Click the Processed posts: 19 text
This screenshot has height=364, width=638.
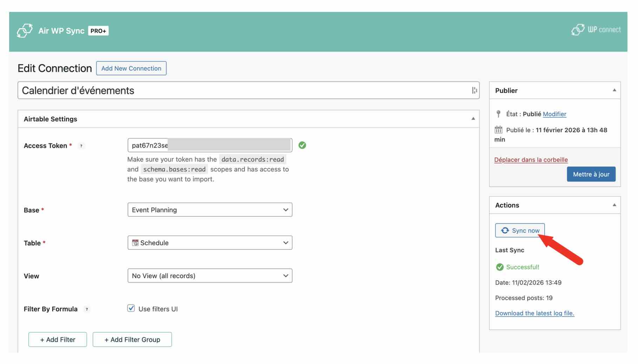[x=524, y=298]
